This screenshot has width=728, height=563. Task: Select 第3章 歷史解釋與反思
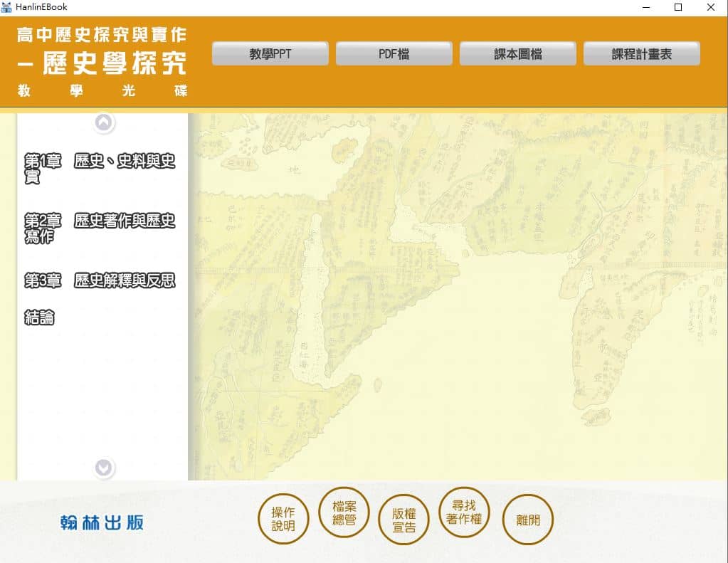coord(100,280)
